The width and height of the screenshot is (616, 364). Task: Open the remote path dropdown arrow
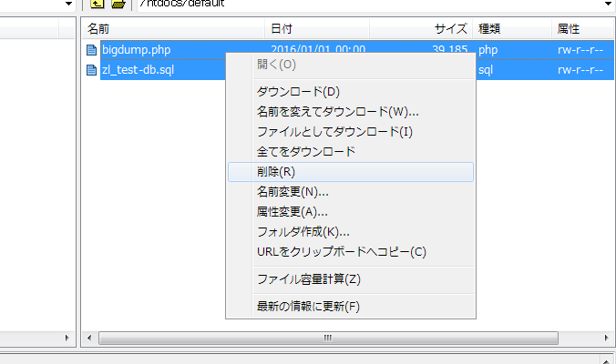pyautogui.click(x=608, y=5)
